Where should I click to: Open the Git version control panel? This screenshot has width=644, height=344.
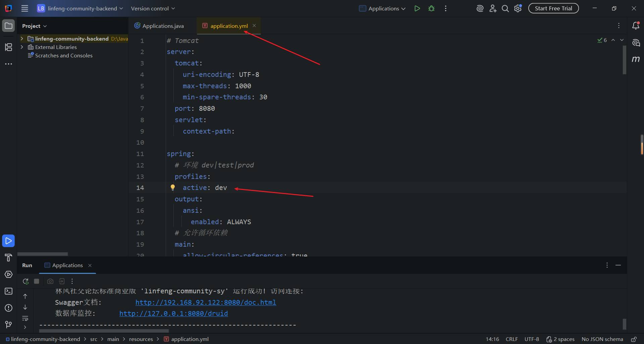(x=9, y=325)
